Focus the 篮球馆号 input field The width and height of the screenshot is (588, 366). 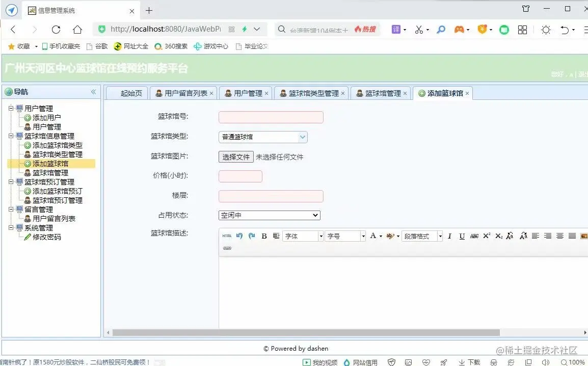coord(271,117)
